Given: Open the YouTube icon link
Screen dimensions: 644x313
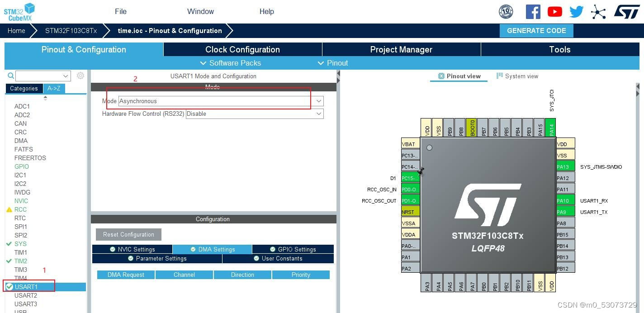Looking at the screenshot, I should tap(555, 12).
